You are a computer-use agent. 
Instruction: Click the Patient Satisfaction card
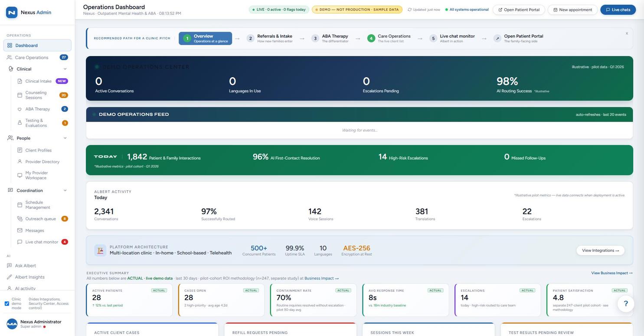(x=590, y=300)
